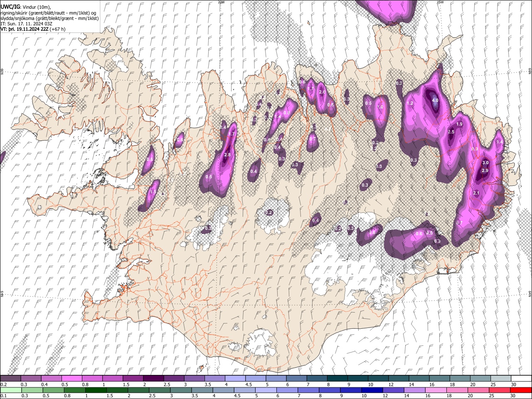This screenshot has width=532, height=399.
Task: Click the 'VT: þri. 19.11.2024 22Z (+67 h)' line
Action: [x=33, y=29]
